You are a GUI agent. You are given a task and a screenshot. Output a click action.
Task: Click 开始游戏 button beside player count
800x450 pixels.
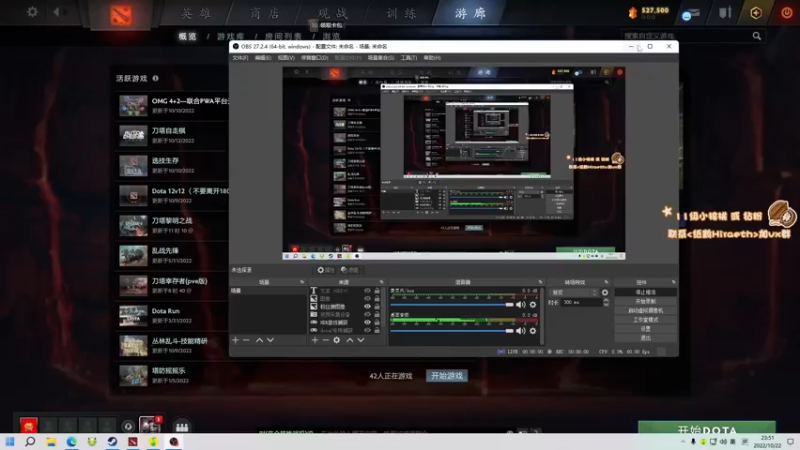pos(447,376)
